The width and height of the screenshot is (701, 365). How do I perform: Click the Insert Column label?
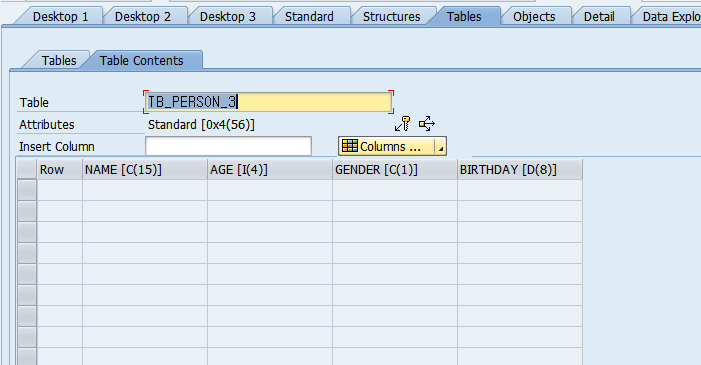coord(57,146)
